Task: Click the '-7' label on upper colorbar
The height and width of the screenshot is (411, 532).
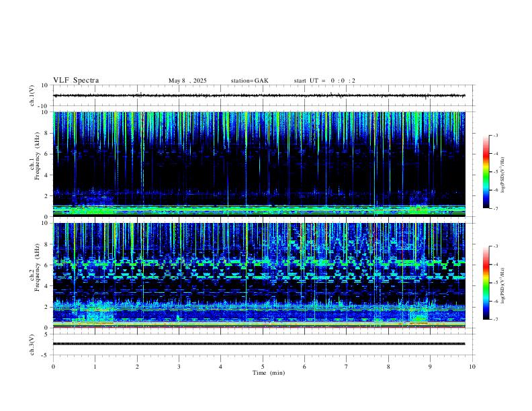Action: (495, 208)
